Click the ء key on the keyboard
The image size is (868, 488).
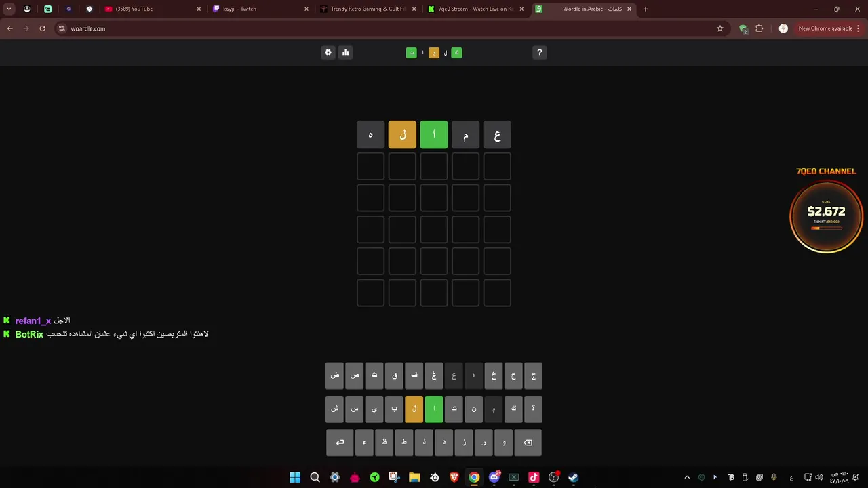tap(364, 443)
